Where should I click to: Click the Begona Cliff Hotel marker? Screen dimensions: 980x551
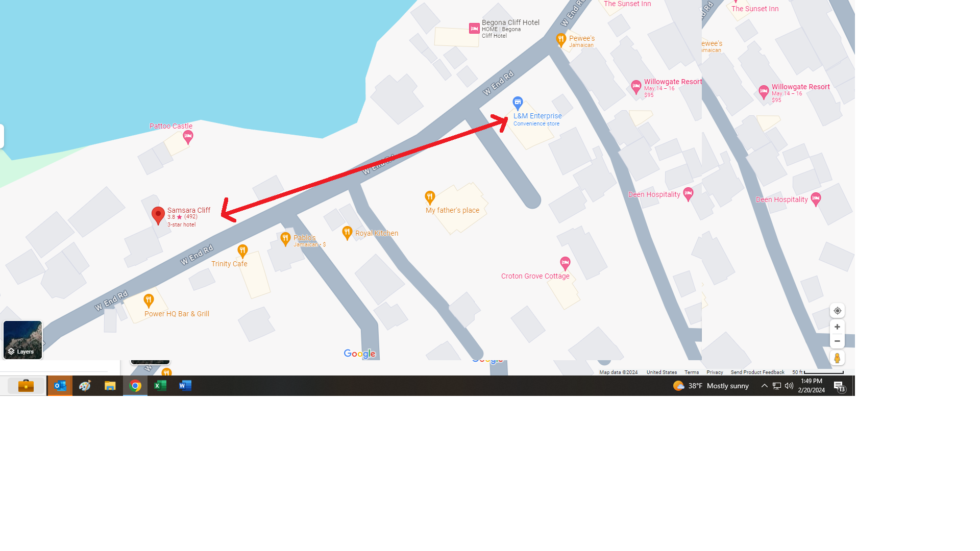474,29
